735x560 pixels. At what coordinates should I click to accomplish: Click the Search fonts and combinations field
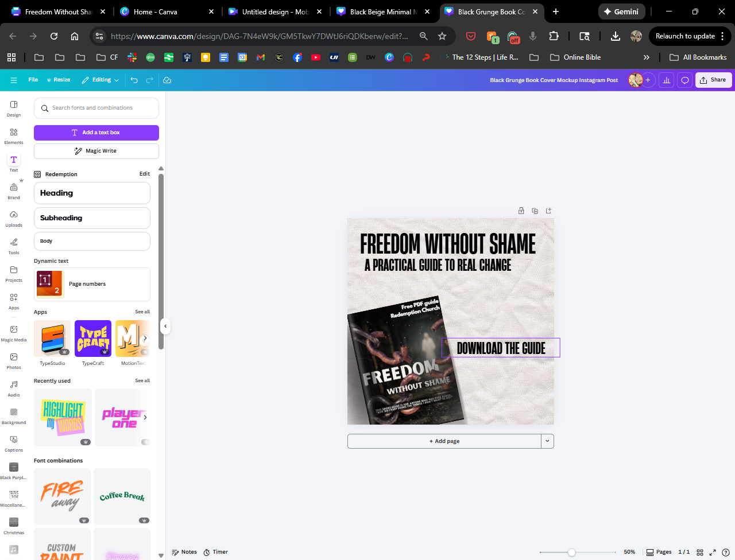point(96,108)
